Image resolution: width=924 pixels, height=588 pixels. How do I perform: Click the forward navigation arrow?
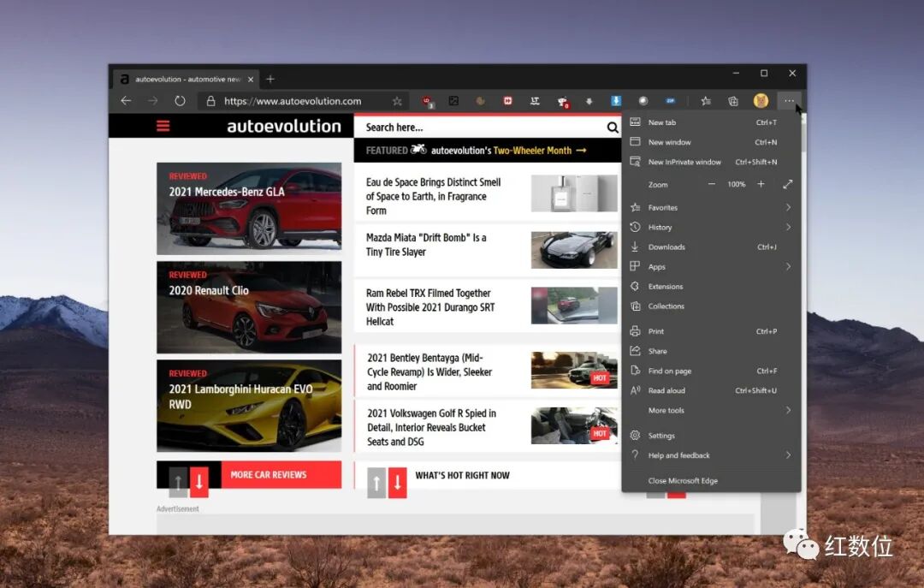click(x=152, y=101)
